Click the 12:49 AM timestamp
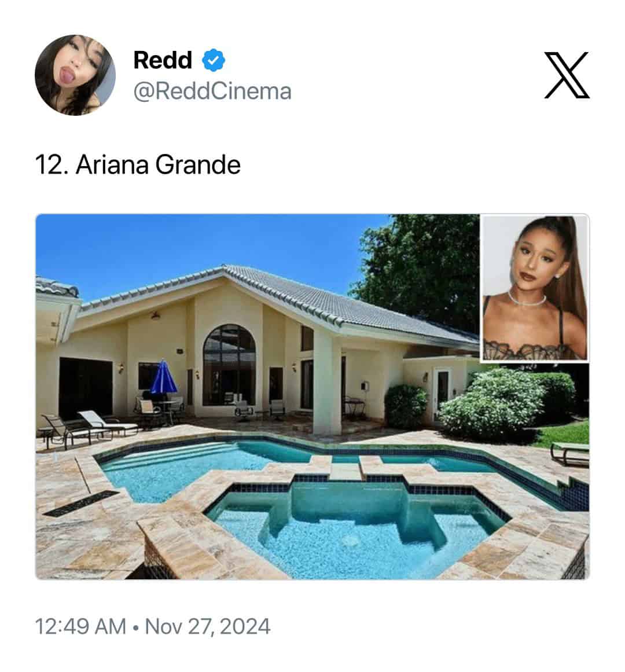The height and width of the screenshot is (672, 625). click(80, 627)
